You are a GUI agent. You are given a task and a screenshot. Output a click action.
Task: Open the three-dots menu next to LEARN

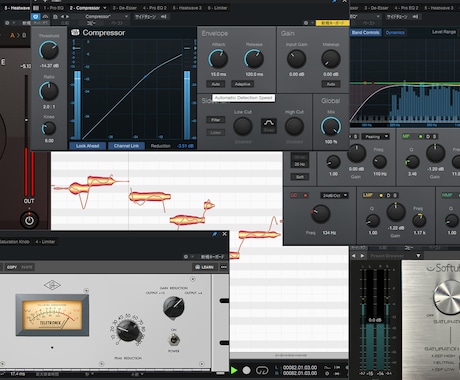point(223,267)
